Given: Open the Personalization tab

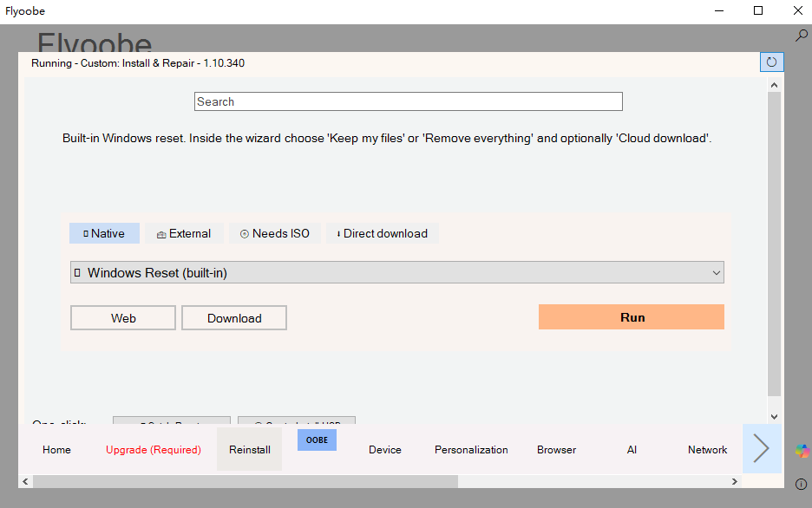Looking at the screenshot, I should pyautogui.click(x=471, y=450).
